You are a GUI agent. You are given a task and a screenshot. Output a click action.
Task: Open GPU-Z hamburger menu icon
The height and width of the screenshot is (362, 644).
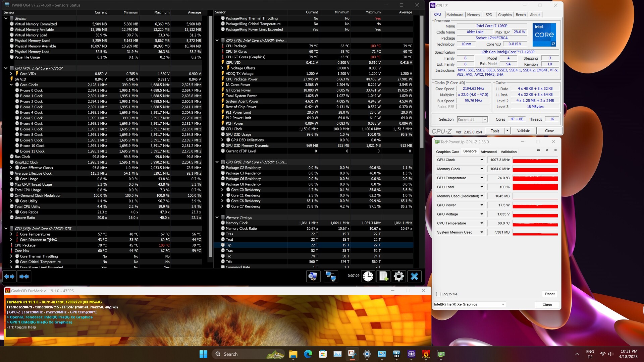coord(555,150)
